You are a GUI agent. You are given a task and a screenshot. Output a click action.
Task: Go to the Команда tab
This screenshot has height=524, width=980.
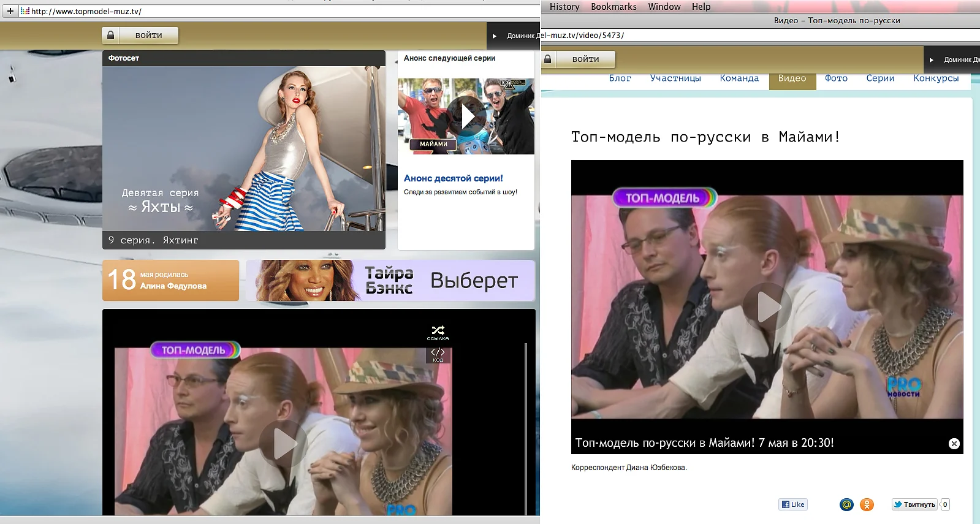pyautogui.click(x=739, y=78)
